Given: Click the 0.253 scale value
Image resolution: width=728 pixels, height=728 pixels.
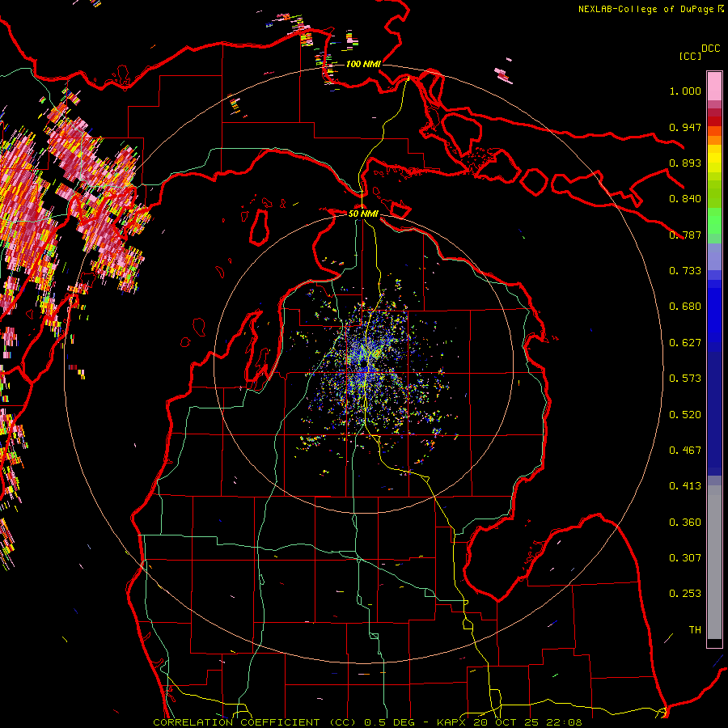Looking at the screenshot, I should (x=685, y=594).
